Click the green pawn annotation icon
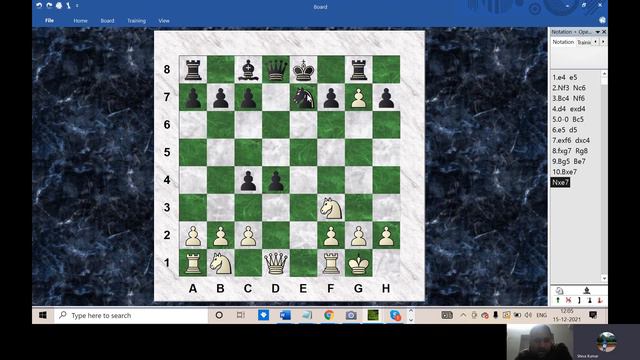Image resolution: width=640 pixels, height=360 pixels. (x=558, y=300)
